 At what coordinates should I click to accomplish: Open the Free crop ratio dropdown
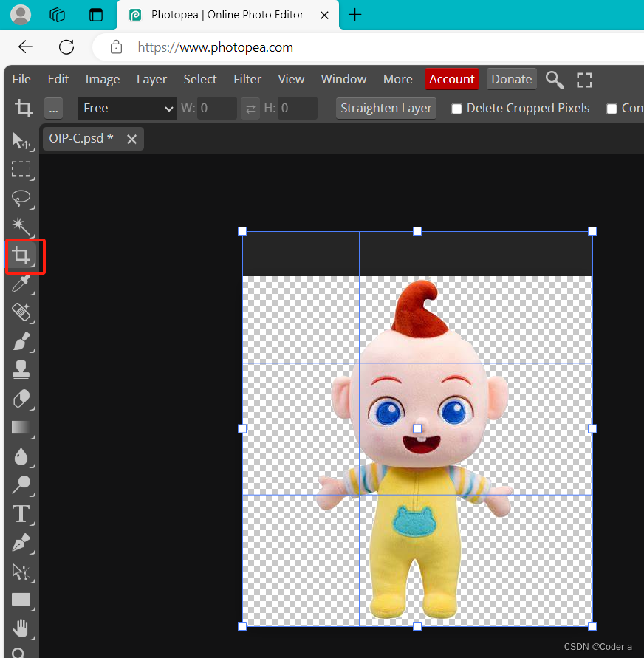click(127, 109)
